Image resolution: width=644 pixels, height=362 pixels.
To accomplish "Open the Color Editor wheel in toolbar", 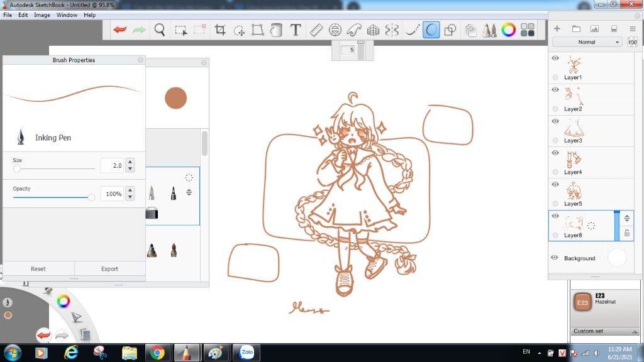I will pyautogui.click(x=508, y=30).
